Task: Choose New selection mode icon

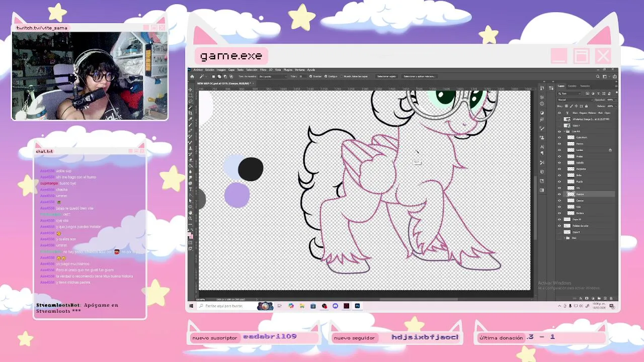Action: 213,76
